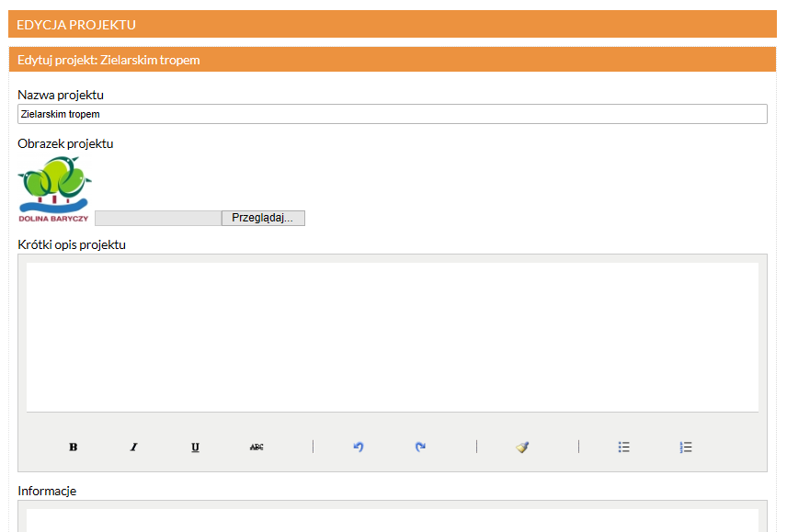
Task: Click the Przeglądaj... browse button
Action: pos(263,218)
